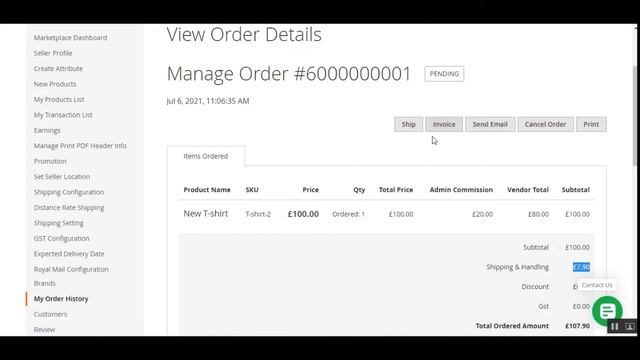Image resolution: width=640 pixels, height=360 pixels.
Task: Click the Vendor Total value £80.00
Action: coord(538,214)
